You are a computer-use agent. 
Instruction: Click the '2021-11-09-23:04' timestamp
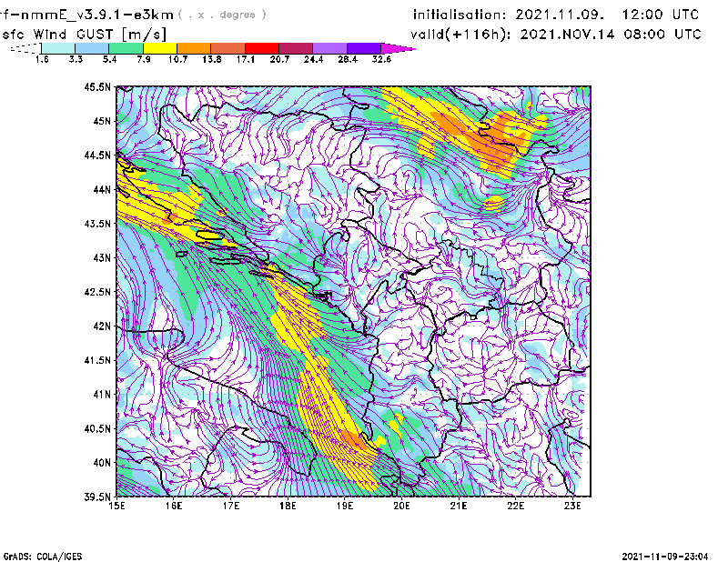(x=665, y=557)
